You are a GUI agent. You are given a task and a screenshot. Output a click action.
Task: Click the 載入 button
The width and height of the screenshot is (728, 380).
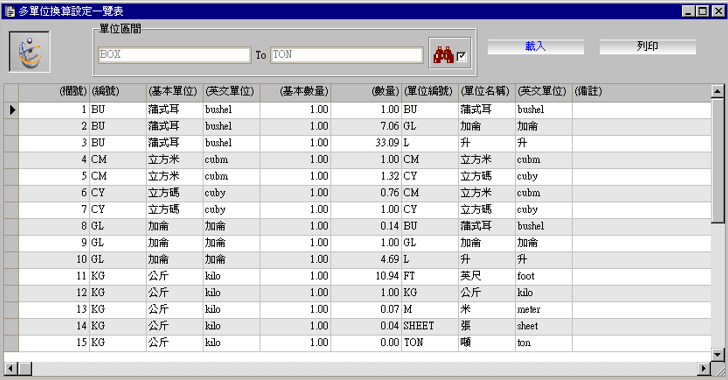click(x=535, y=46)
